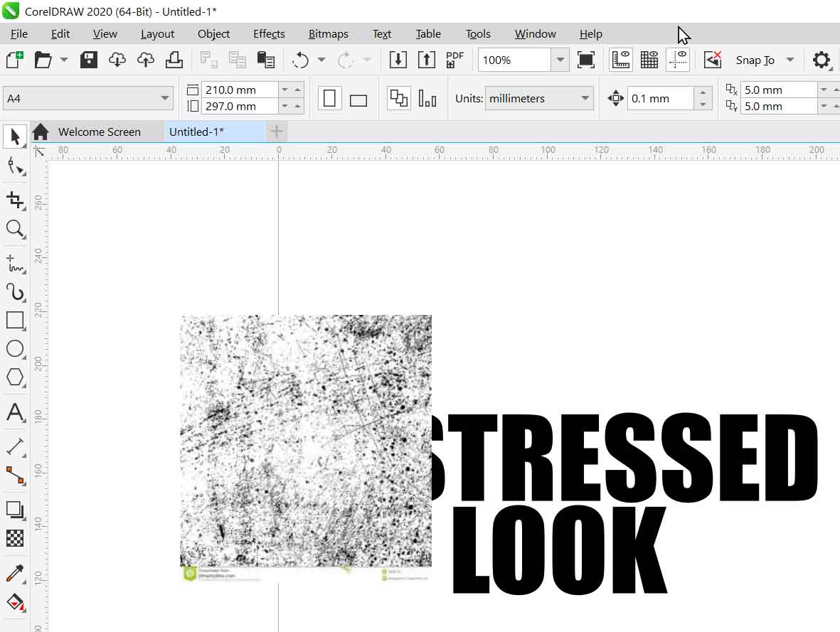
Task: Select the Polygon tool
Action: pos(15,377)
